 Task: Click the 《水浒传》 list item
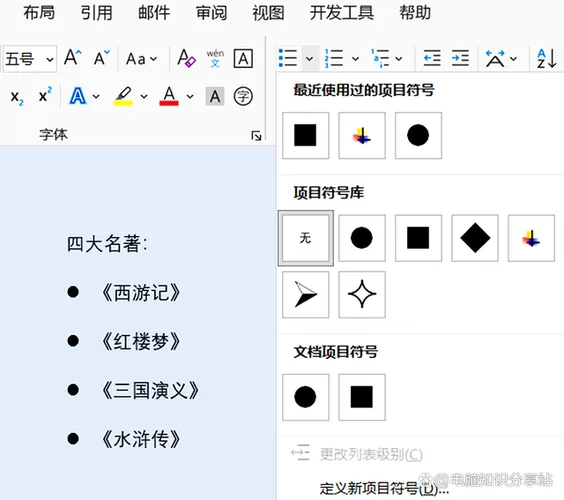pos(141,440)
